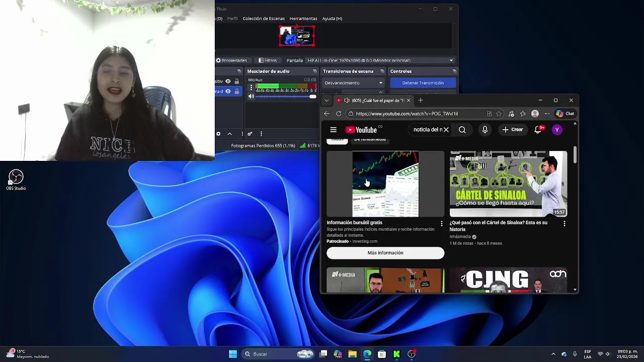Open the YouTube account avatar Y
The height and width of the screenshot is (362, 644).
click(x=557, y=130)
